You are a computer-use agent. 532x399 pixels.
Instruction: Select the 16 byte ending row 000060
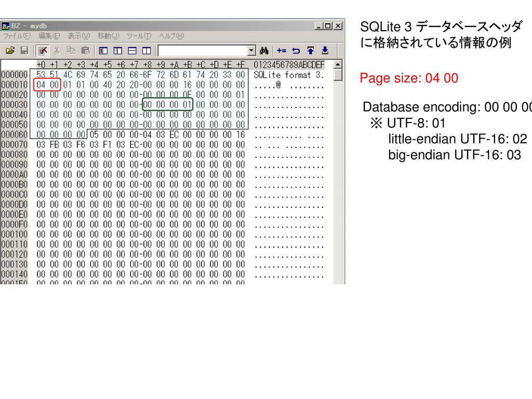point(240,135)
